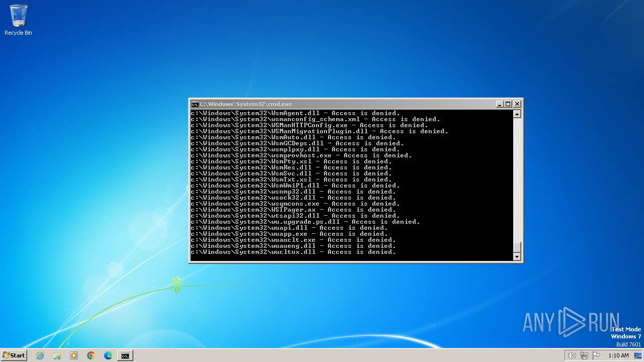Click the WsmPty.xsl output line
The image size is (644, 362).
coord(291,161)
